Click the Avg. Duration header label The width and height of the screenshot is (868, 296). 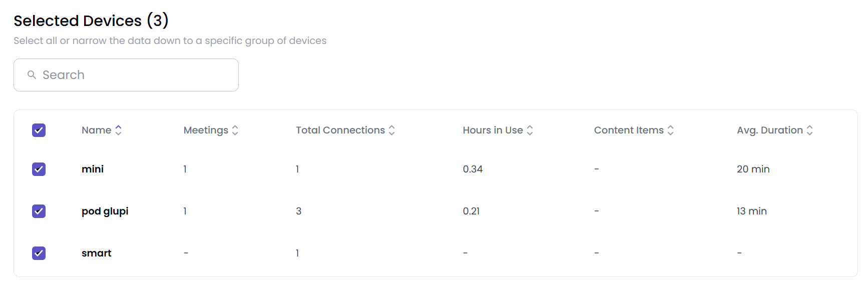click(770, 130)
